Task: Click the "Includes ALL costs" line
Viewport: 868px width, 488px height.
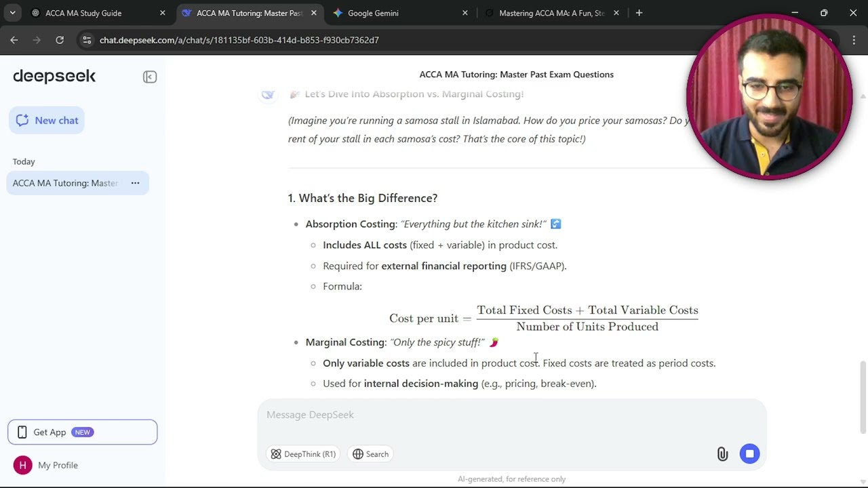Action: [x=440, y=245]
